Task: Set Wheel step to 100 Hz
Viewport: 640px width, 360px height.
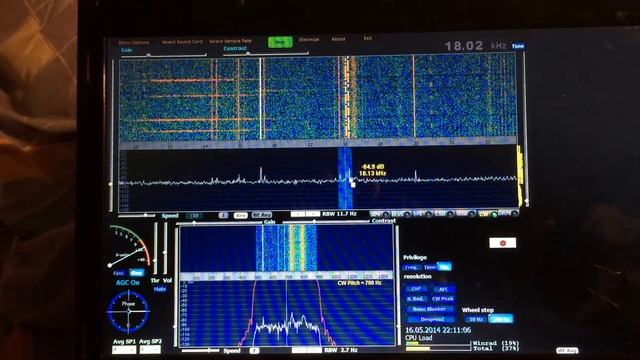Action: (500, 319)
